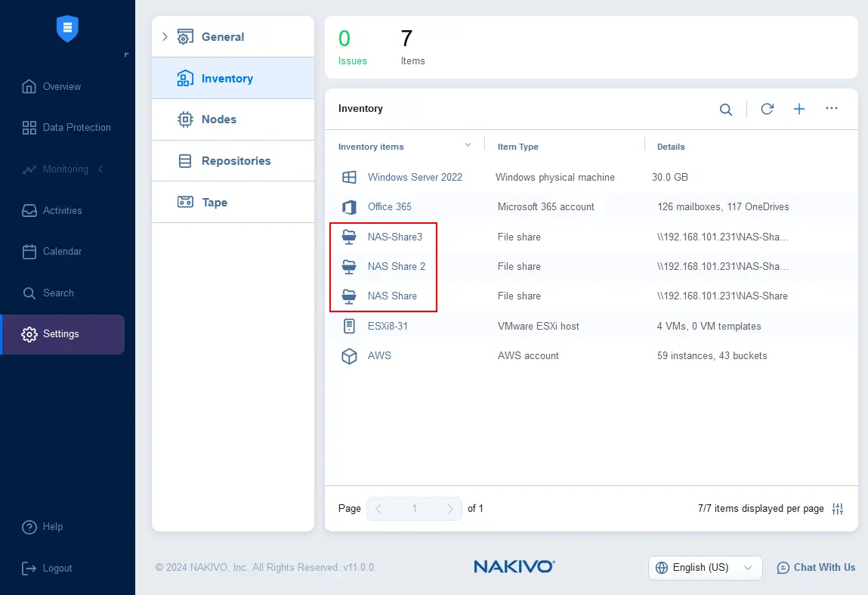This screenshot has height=595, width=868.
Task: Click the Help link in the sidebar
Action: click(x=42, y=527)
